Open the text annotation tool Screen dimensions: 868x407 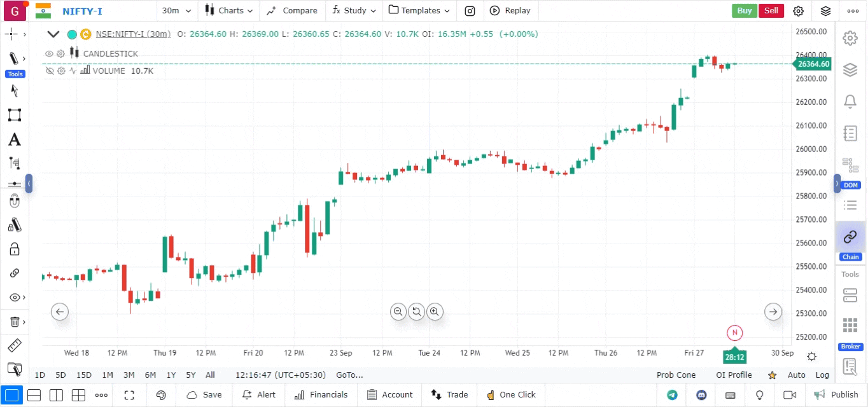[x=14, y=140]
